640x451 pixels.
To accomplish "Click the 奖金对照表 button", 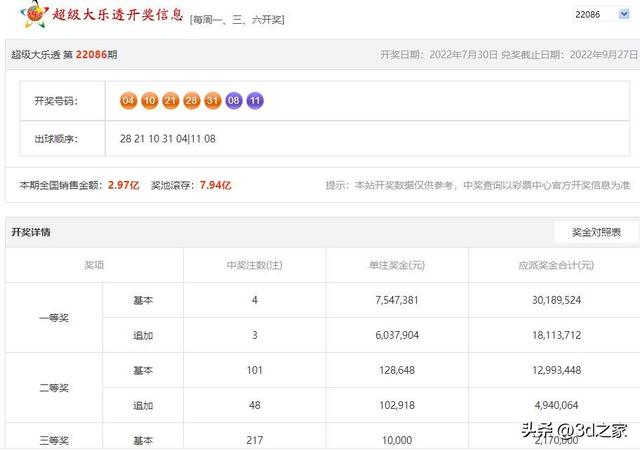I will pos(596,232).
